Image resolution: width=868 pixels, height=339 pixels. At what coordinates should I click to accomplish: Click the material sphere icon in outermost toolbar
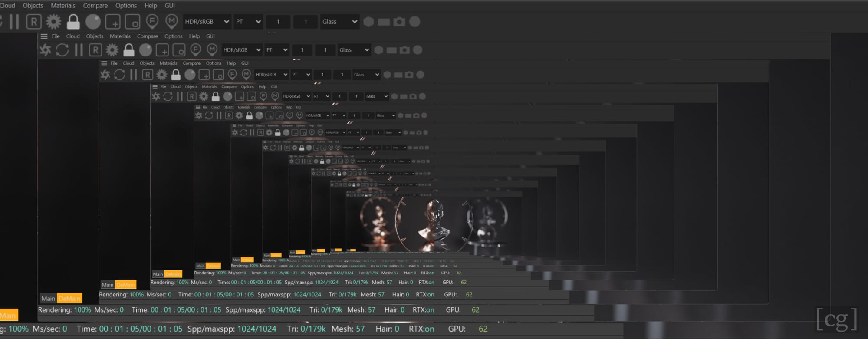(93, 21)
